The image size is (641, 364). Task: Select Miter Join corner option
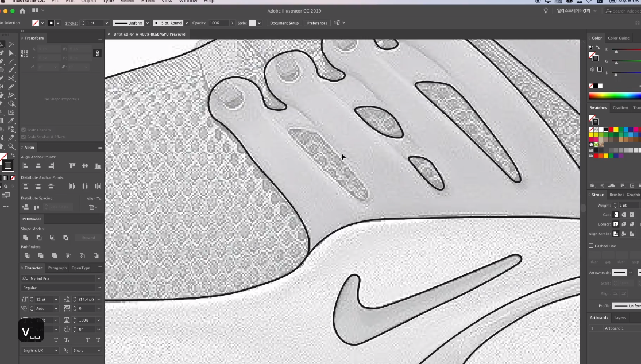[616, 224]
